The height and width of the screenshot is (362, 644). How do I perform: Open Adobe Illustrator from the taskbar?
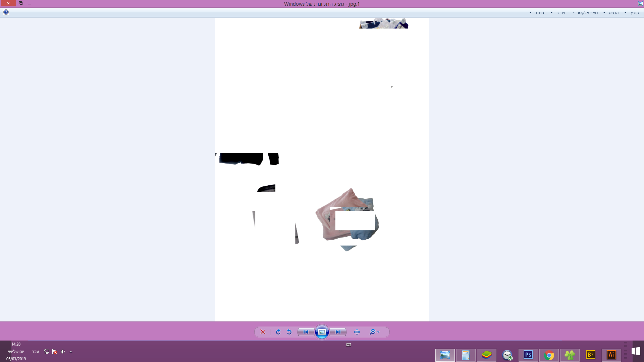tap(611, 355)
